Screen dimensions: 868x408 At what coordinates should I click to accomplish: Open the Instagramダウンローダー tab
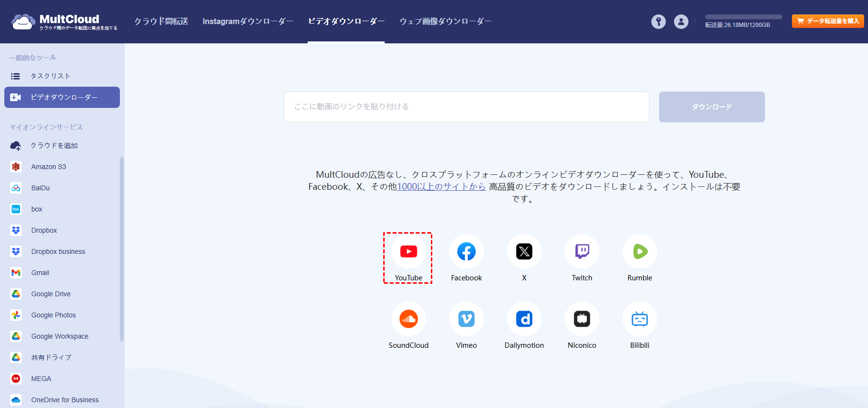(x=247, y=21)
